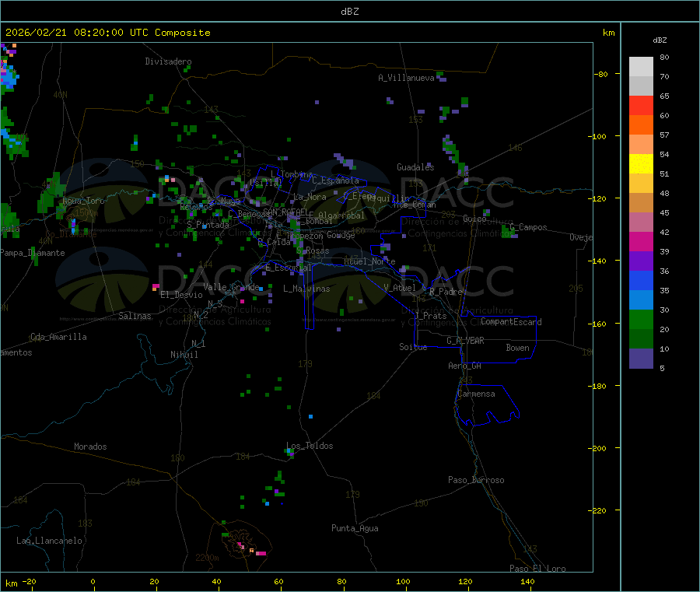Click the blue radar echo south of Route 179
The image size is (700, 592).
tap(310, 416)
